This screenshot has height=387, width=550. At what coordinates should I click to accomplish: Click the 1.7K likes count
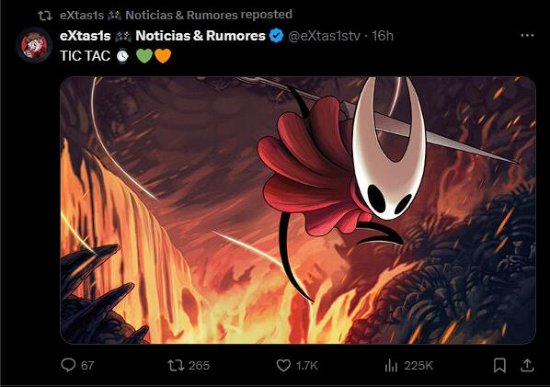[307, 366]
